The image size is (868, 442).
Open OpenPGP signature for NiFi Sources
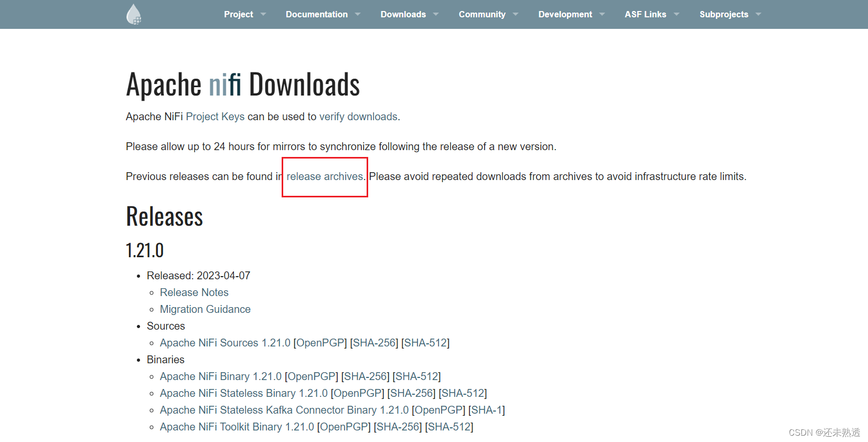[320, 343]
